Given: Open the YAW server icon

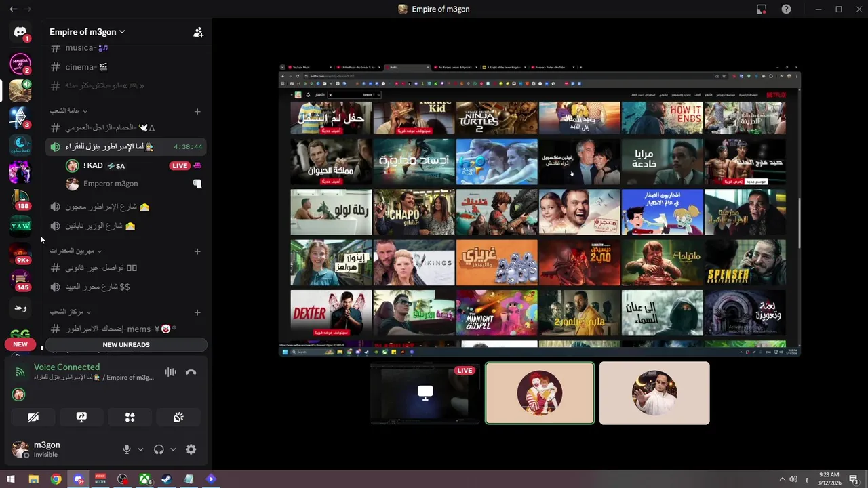Looking at the screenshot, I should tap(20, 226).
